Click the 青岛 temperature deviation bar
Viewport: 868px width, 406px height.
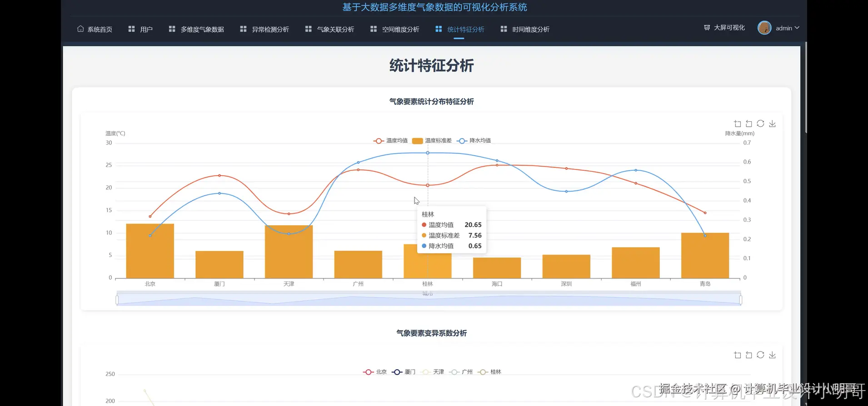[705, 256]
